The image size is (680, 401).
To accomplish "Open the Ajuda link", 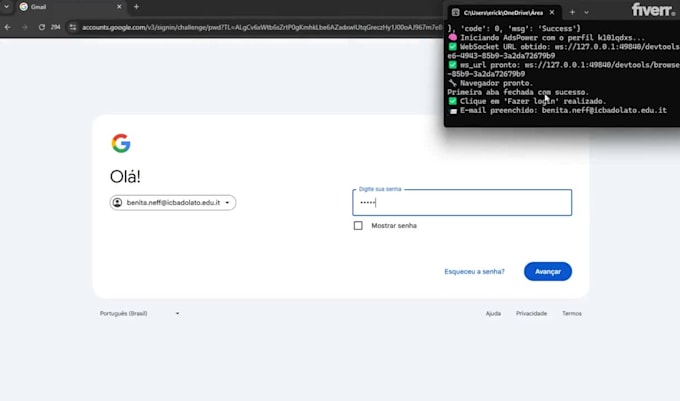I will point(493,313).
